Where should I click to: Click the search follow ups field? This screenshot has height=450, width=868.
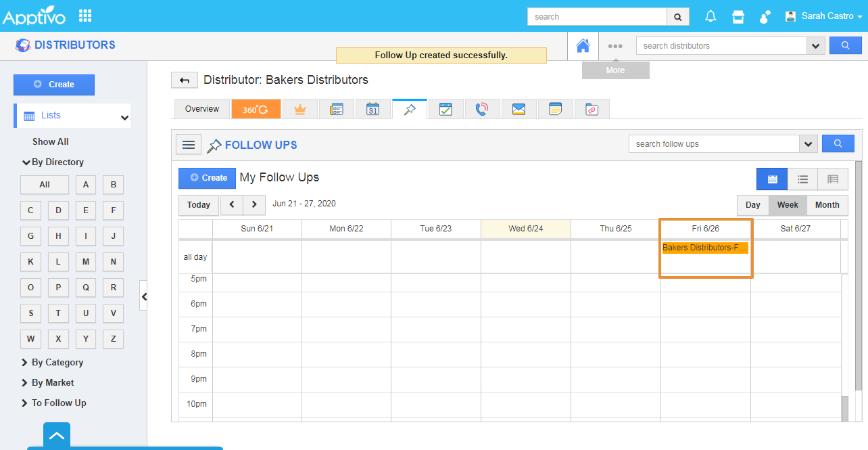[713, 144]
